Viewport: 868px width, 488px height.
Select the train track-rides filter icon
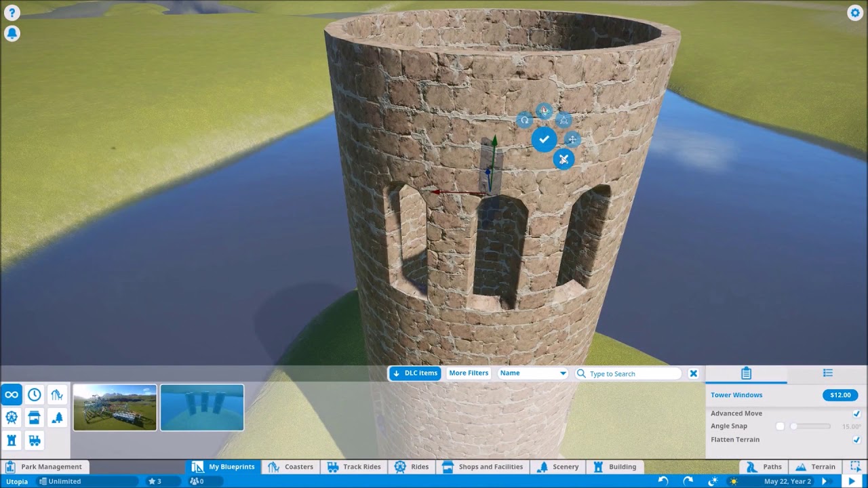[35, 441]
